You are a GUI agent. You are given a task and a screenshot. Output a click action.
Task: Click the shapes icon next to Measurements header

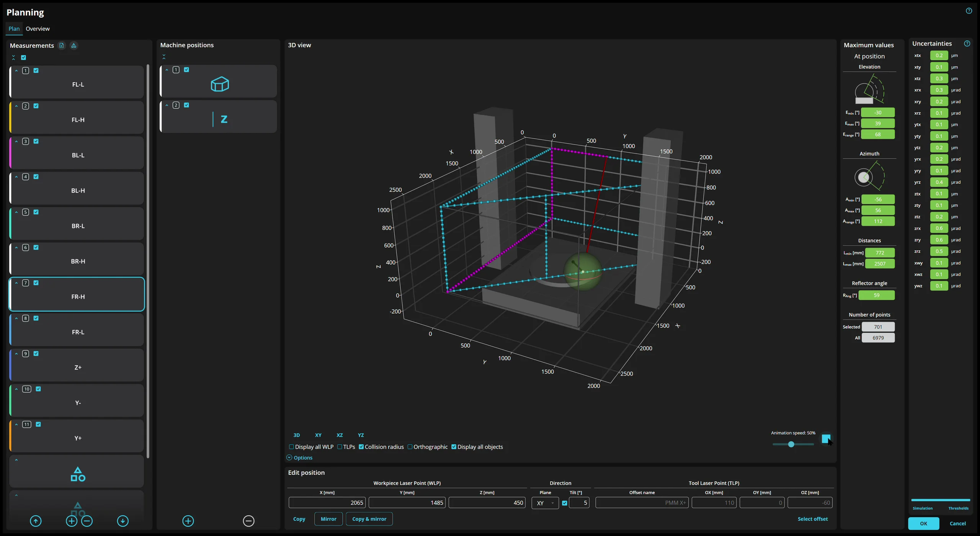click(x=74, y=46)
